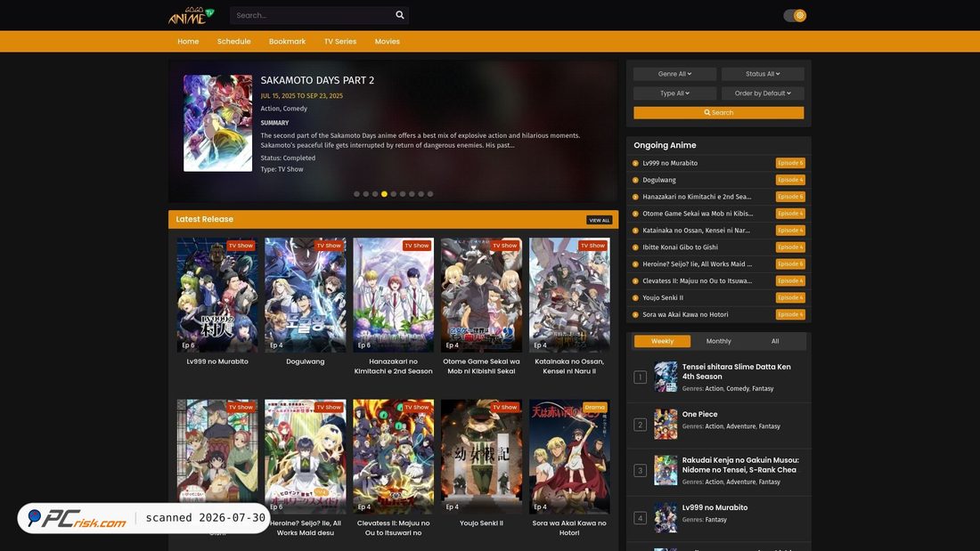Switch to the Weekly ranking tab
This screenshot has width=980, height=551.
(663, 341)
